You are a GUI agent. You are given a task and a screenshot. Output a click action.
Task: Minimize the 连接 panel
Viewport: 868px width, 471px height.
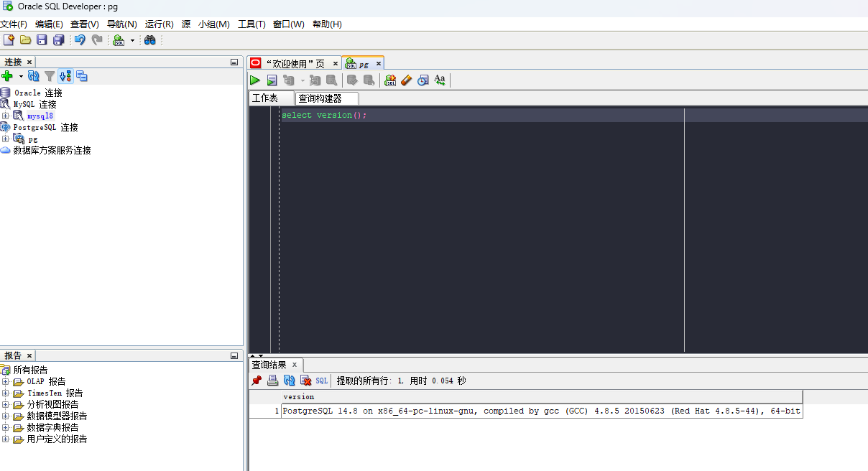click(234, 62)
